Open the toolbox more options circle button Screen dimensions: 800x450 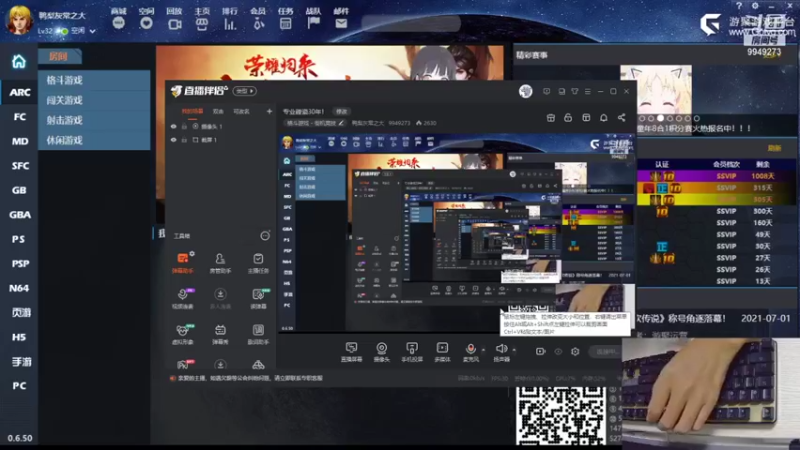(x=265, y=236)
